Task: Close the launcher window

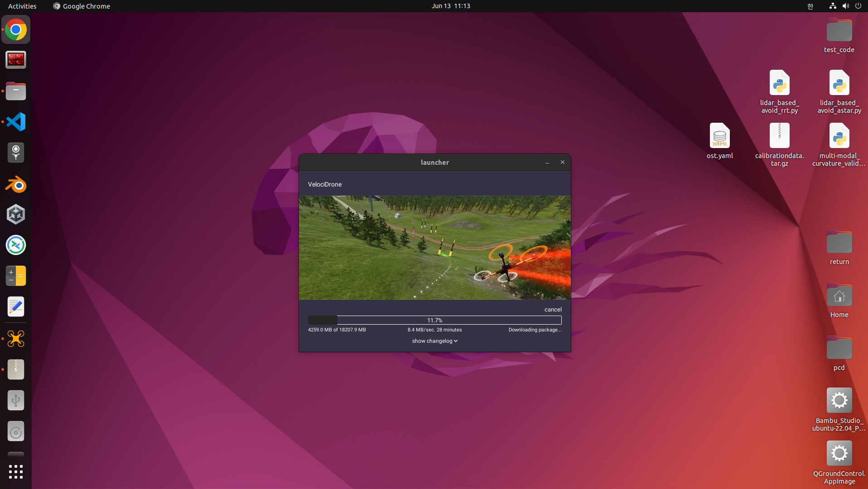Action: click(x=563, y=162)
